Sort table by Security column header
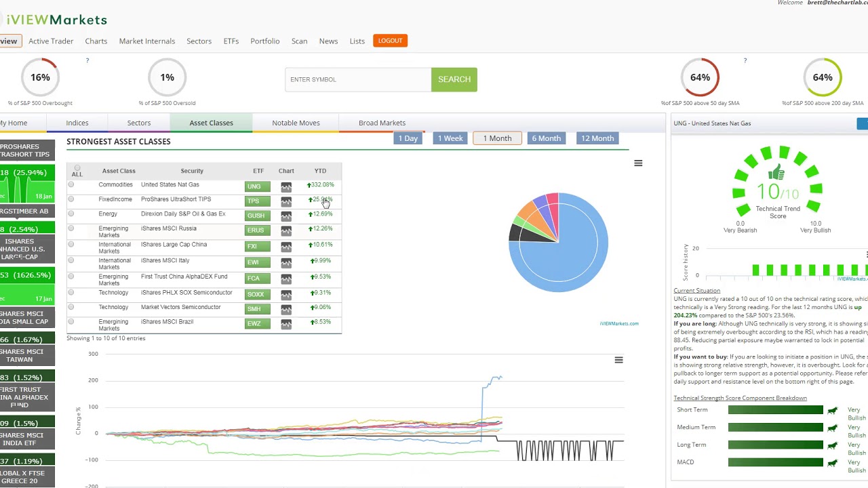The height and width of the screenshot is (488, 868). coord(192,171)
